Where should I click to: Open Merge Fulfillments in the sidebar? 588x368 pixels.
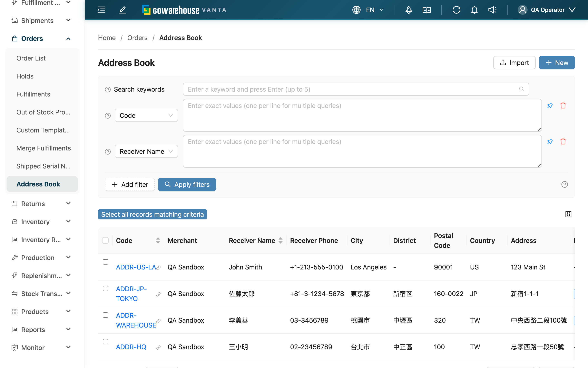42,148
